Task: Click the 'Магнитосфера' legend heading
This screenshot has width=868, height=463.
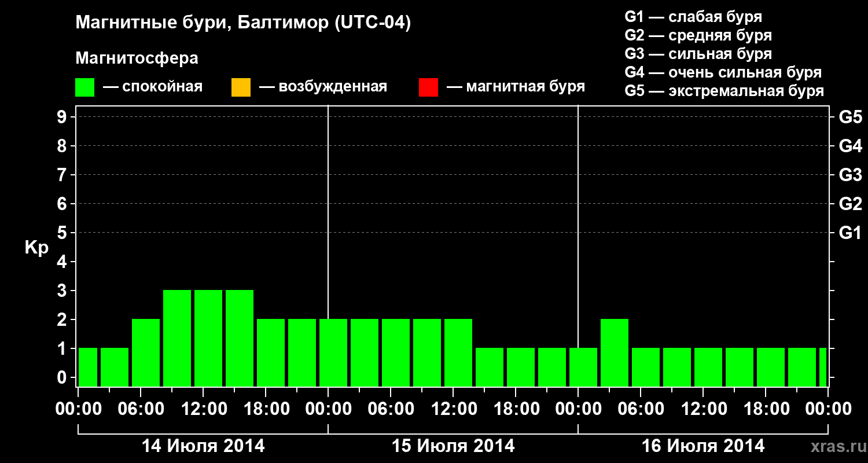Action: (137, 58)
